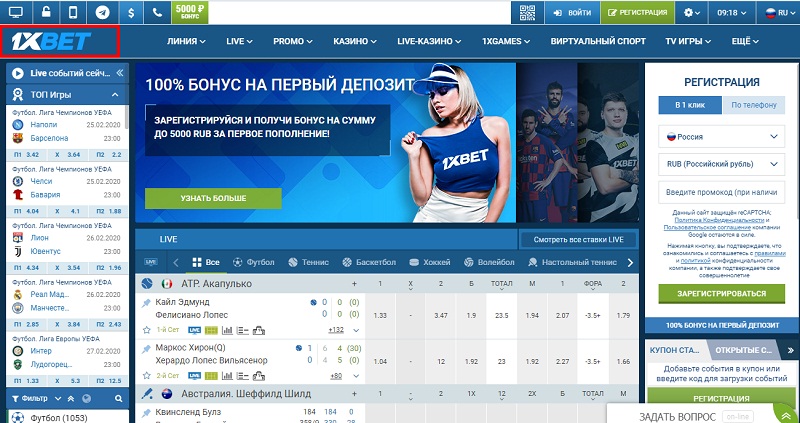Open the mobile phone apps icon
800x423 pixels.
tap(74, 13)
